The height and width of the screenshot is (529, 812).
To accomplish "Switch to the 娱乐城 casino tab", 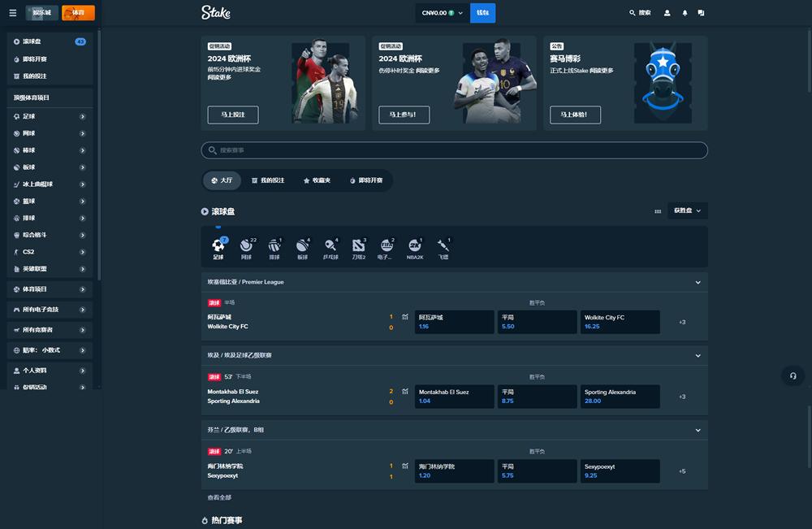I will point(42,12).
